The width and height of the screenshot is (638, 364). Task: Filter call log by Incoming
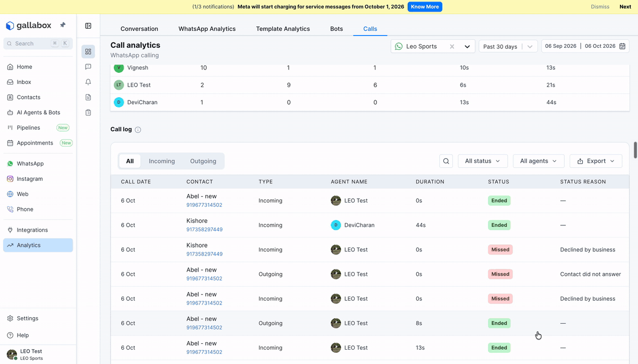pos(162,161)
